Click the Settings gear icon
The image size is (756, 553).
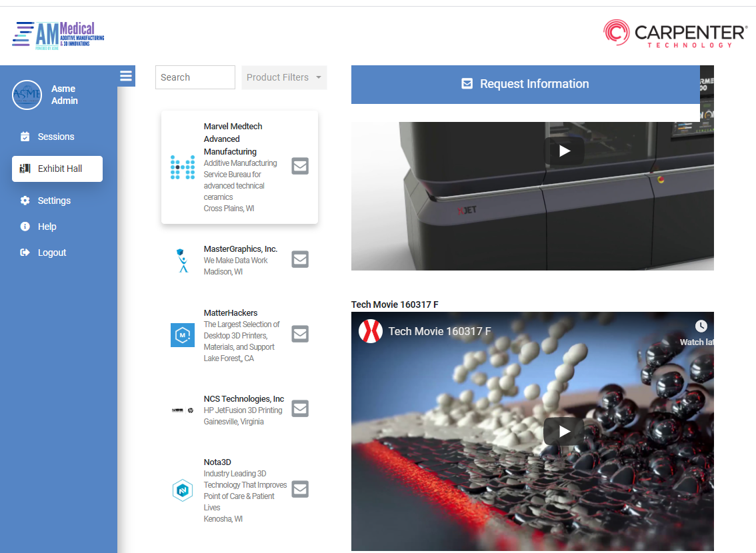pos(25,201)
